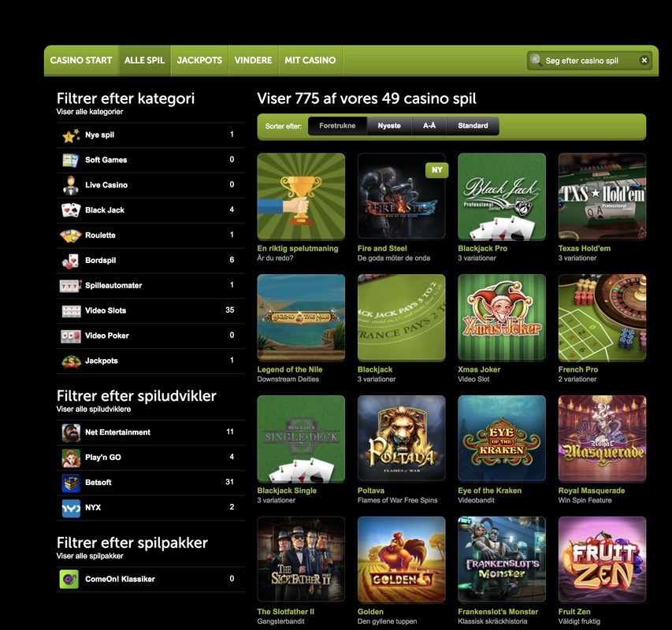Open the En riktig spelutmaning thumbnail
Screen dimensions: 672x630
coord(301,197)
